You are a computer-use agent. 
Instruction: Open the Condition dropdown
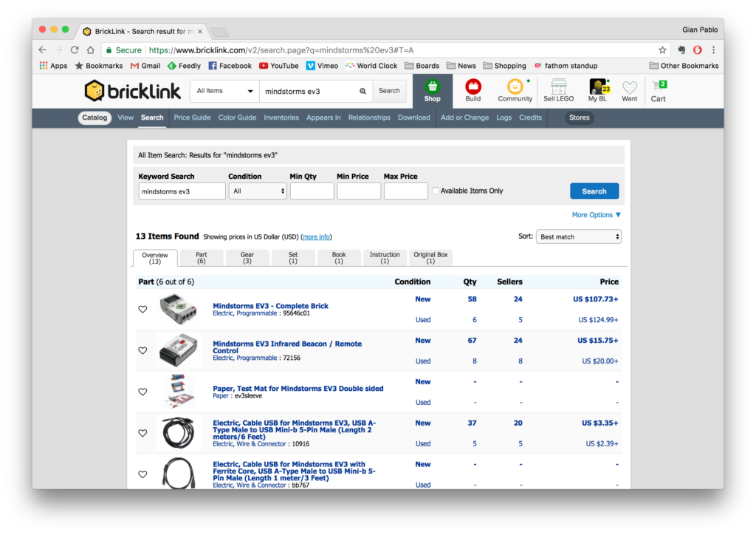(258, 191)
